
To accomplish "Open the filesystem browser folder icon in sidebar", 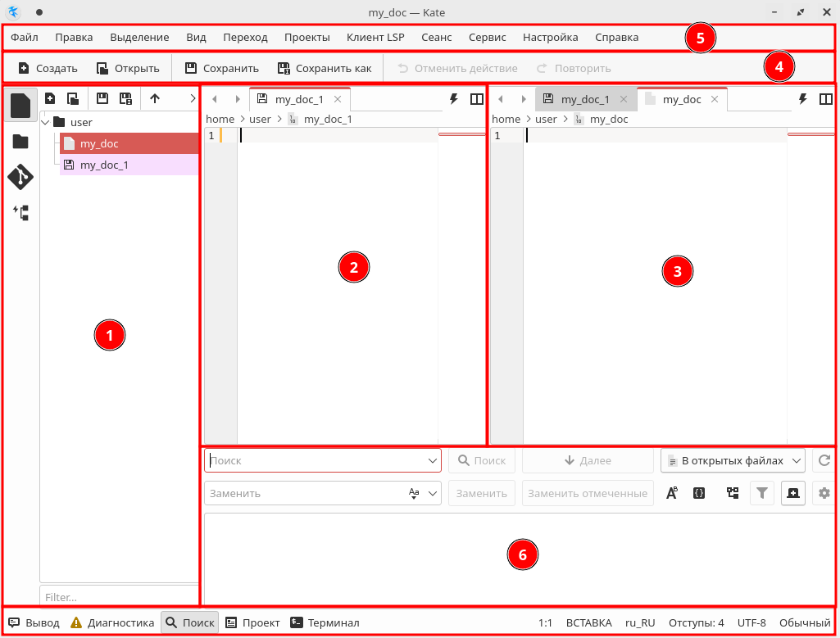I will coord(20,141).
